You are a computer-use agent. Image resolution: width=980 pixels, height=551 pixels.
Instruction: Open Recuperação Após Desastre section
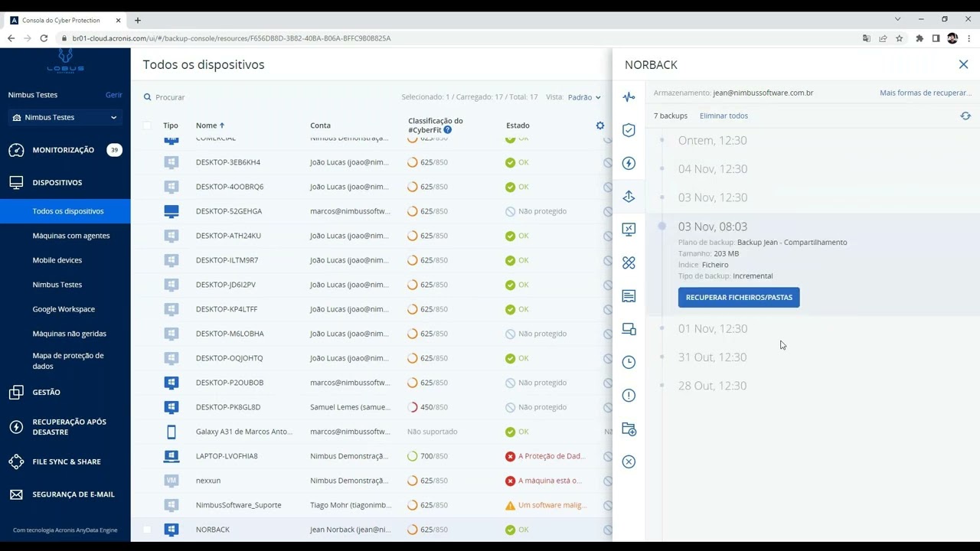[x=65, y=427]
